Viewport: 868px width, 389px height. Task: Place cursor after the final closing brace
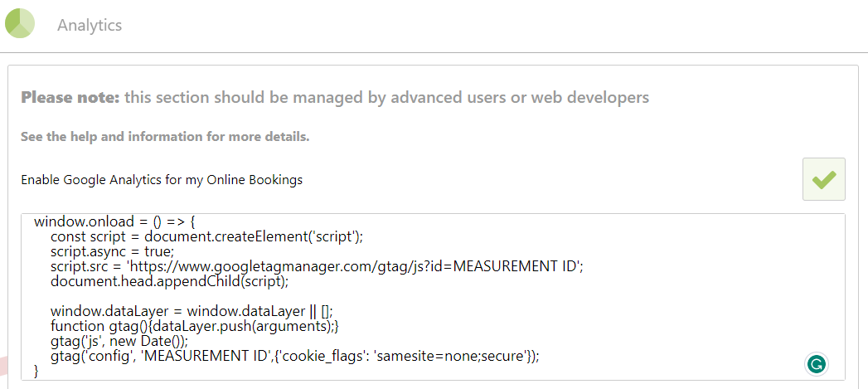click(x=41, y=371)
